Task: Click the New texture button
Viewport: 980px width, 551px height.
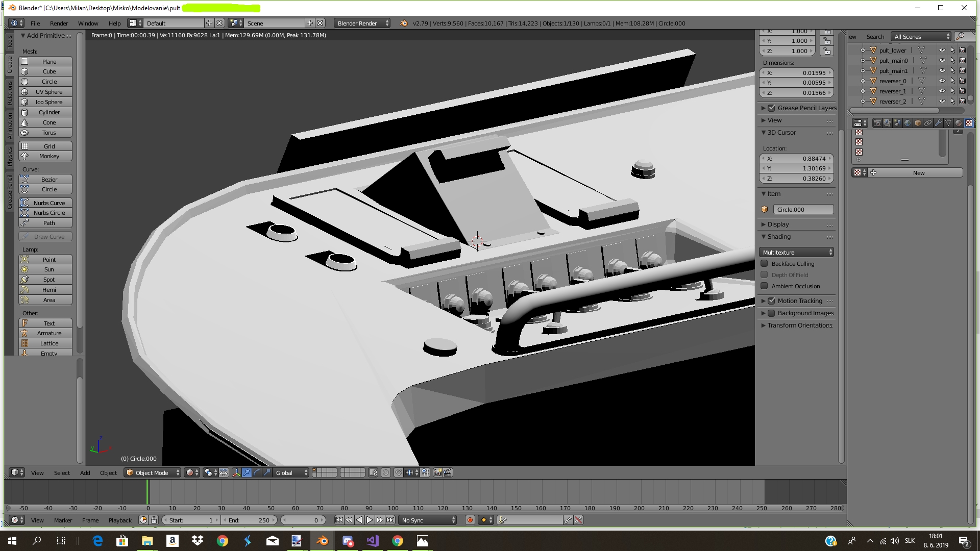Action: 918,173
